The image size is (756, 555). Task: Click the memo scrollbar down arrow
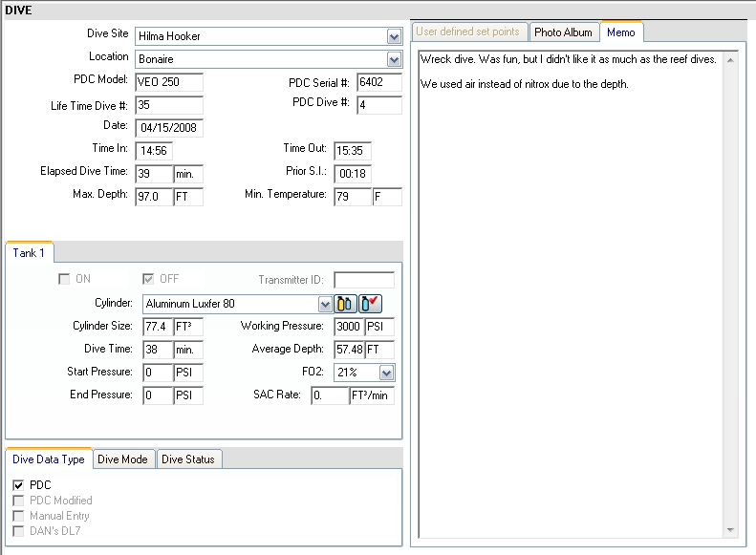point(731,529)
